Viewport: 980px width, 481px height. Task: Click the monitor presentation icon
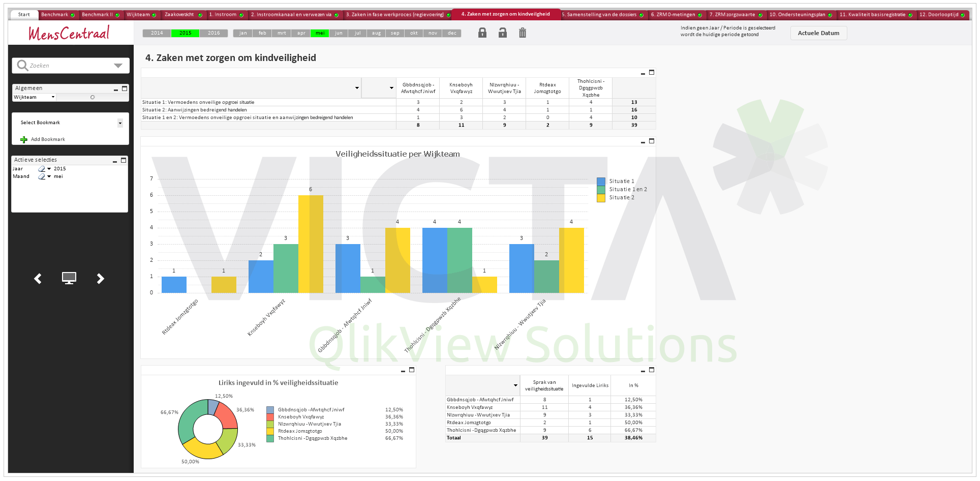pyautogui.click(x=69, y=278)
